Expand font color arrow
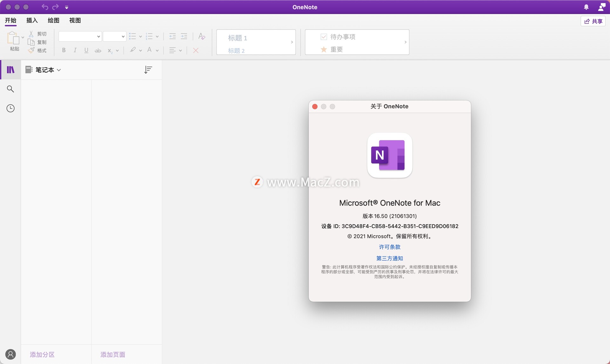The image size is (610, 364). point(157,51)
